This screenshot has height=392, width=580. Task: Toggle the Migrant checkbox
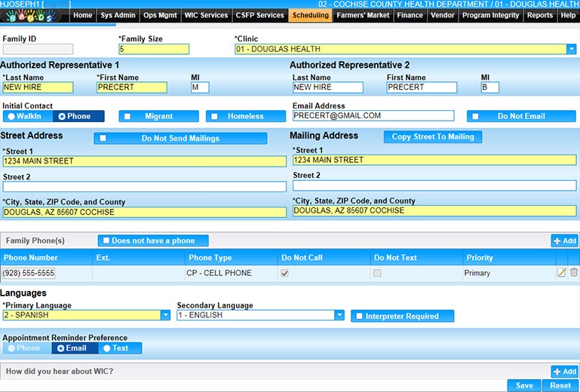pyautogui.click(x=128, y=117)
